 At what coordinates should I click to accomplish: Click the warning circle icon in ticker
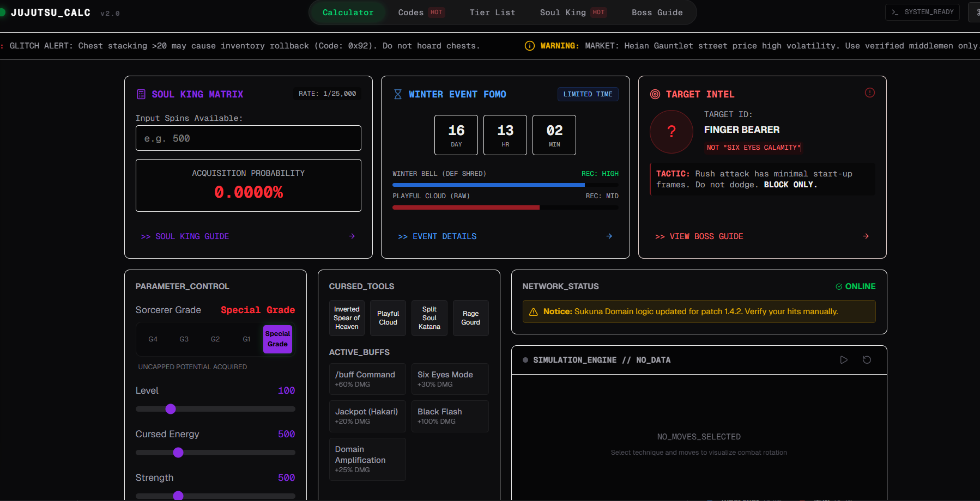529,46
